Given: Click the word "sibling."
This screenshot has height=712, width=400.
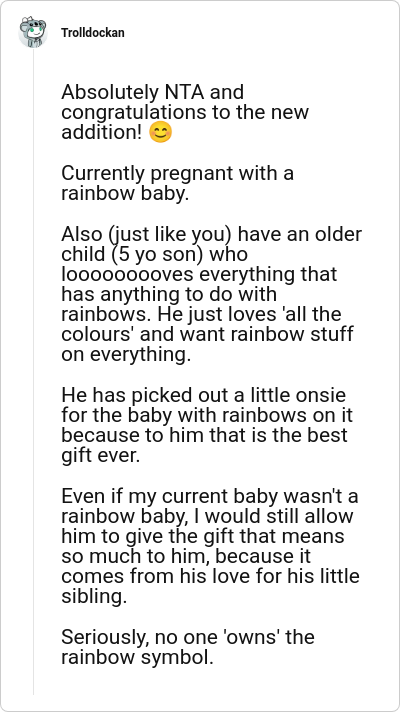Looking at the screenshot, I should [94, 597].
